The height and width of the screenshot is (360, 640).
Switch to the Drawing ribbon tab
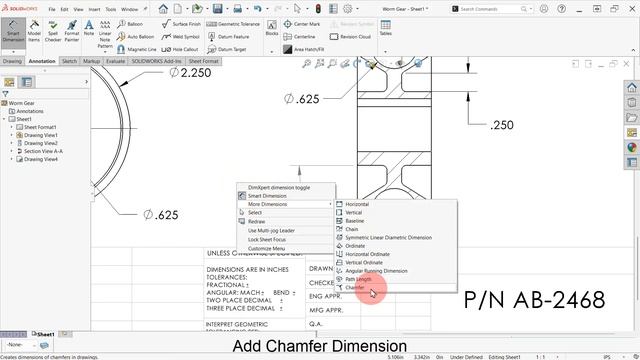point(12,61)
